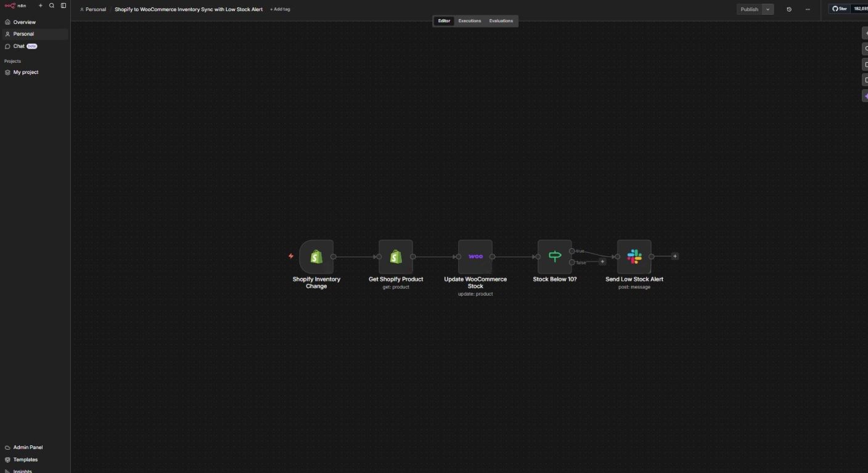Add a tag to the workflow
This screenshot has height=473, width=868.
click(x=280, y=9)
